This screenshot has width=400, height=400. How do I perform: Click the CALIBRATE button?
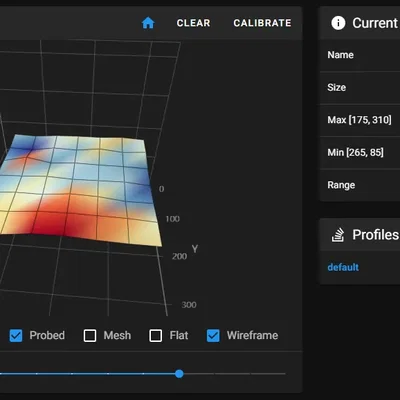point(262,23)
